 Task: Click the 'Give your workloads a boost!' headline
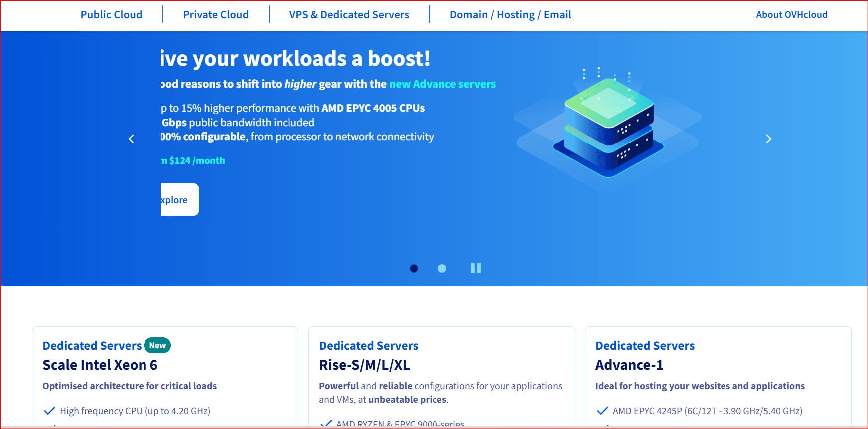pyautogui.click(x=295, y=59)
